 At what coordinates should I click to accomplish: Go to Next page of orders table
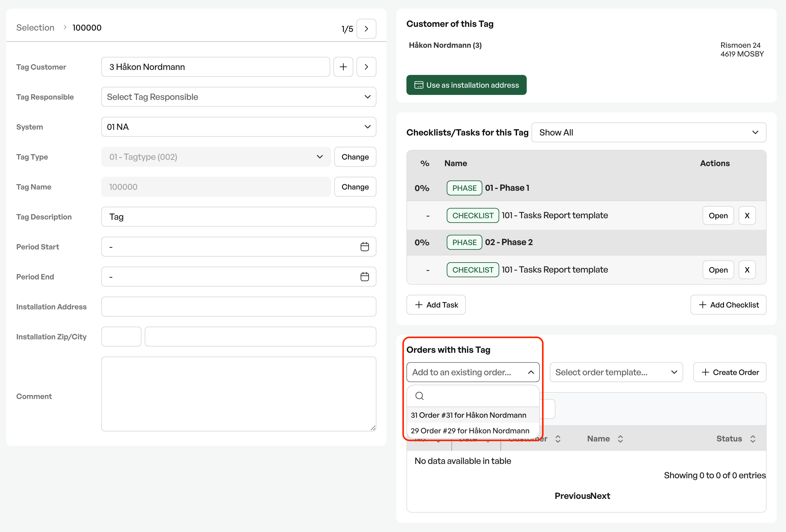click(x=600, y=496)
